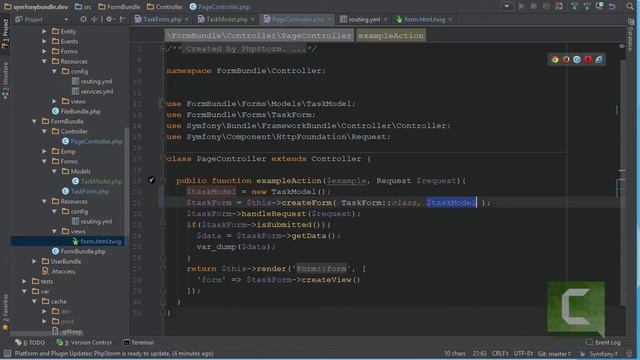This screenshot has width=640, height=360.
Task: Open the Structure side tool window
Action: [x=5, y=81]
